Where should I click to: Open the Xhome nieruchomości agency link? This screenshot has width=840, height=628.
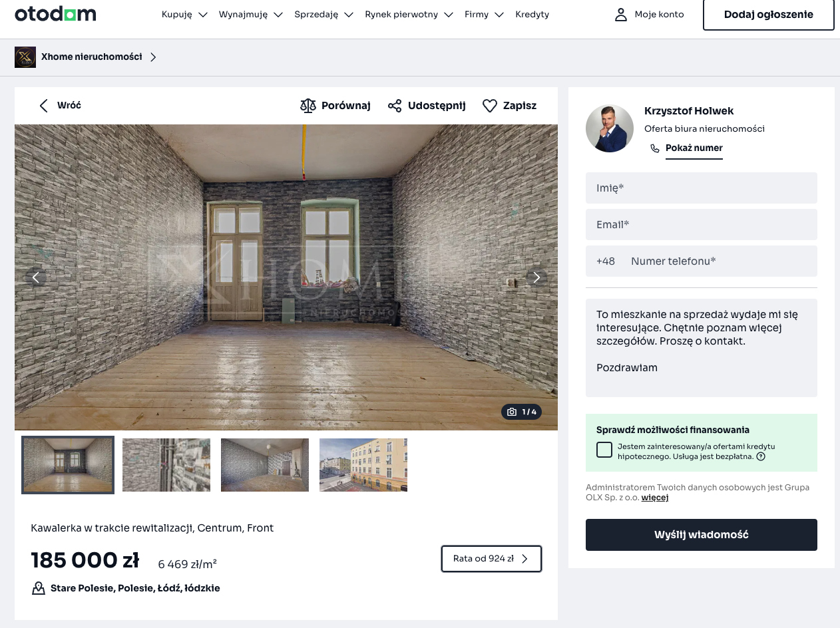[x=92, y=57]
